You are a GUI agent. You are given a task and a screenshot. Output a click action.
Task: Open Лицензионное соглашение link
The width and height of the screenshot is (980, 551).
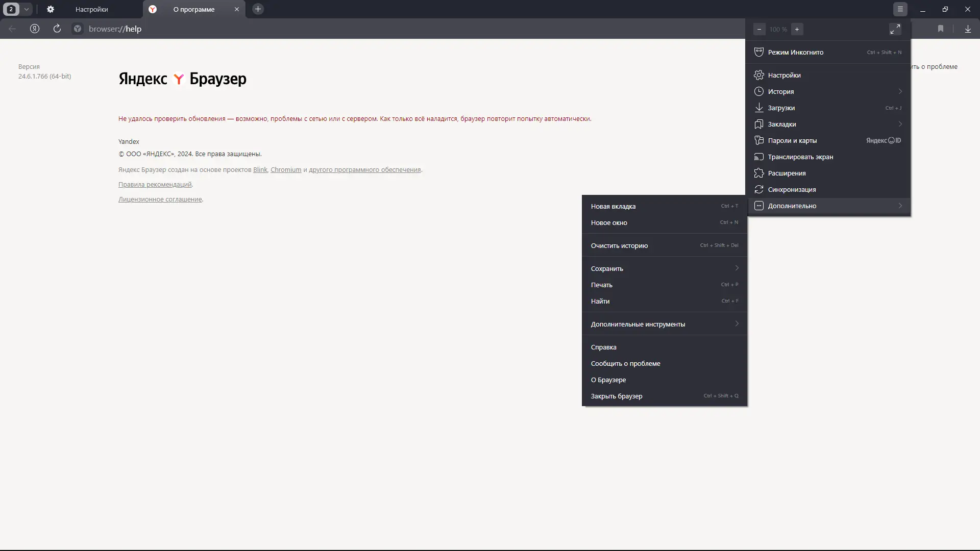click(x=160, y=199)
